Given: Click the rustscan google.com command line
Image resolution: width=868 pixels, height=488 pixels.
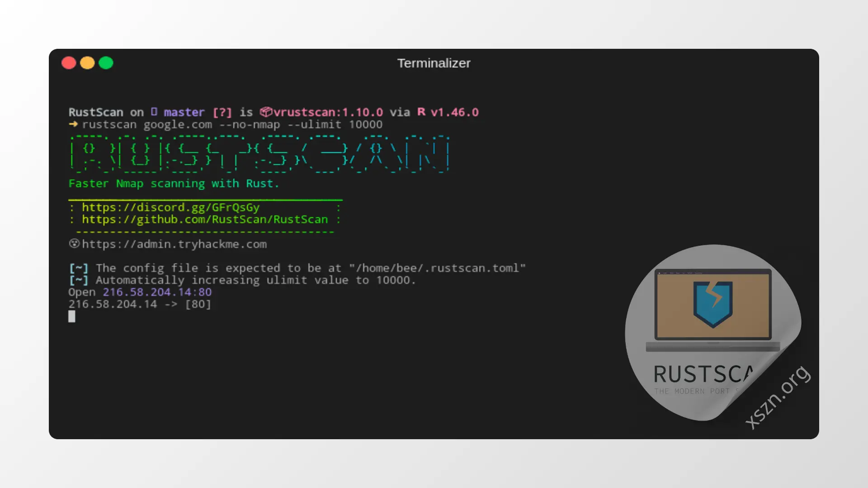Looking at the screenshot, I should pos(232,124).
